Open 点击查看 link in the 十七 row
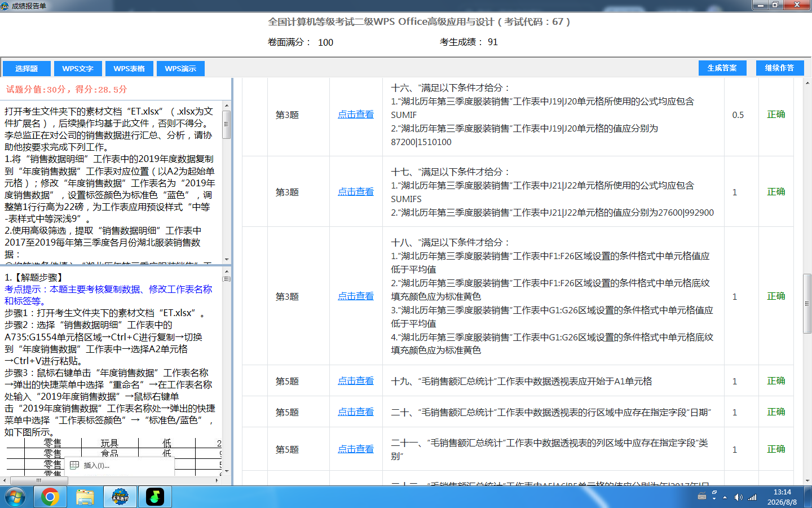The width and height of the screenshot is (812, 508). click(x=356, y=192)
